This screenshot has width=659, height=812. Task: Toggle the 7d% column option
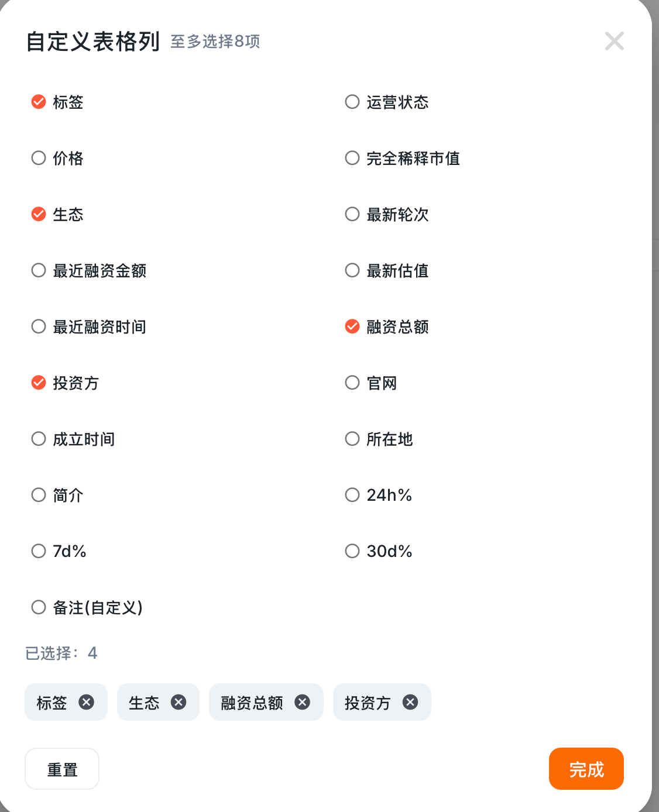(x=39, y=551)
